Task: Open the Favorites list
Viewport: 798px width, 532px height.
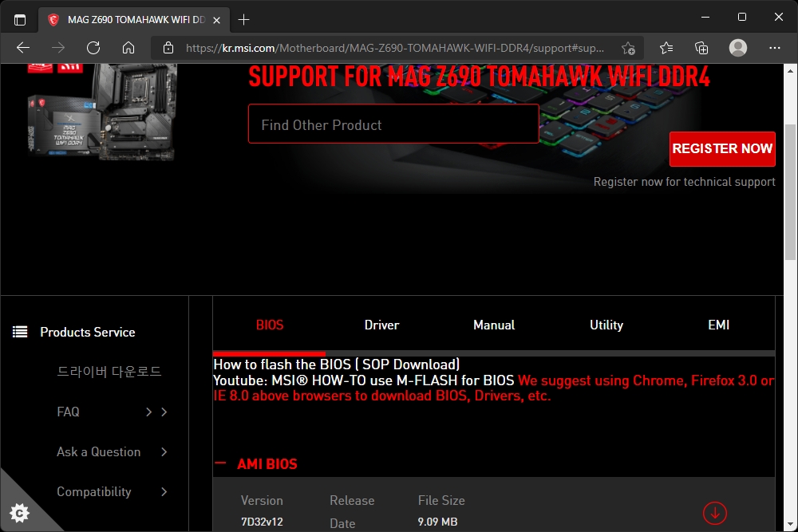Action: coord(666,49)
